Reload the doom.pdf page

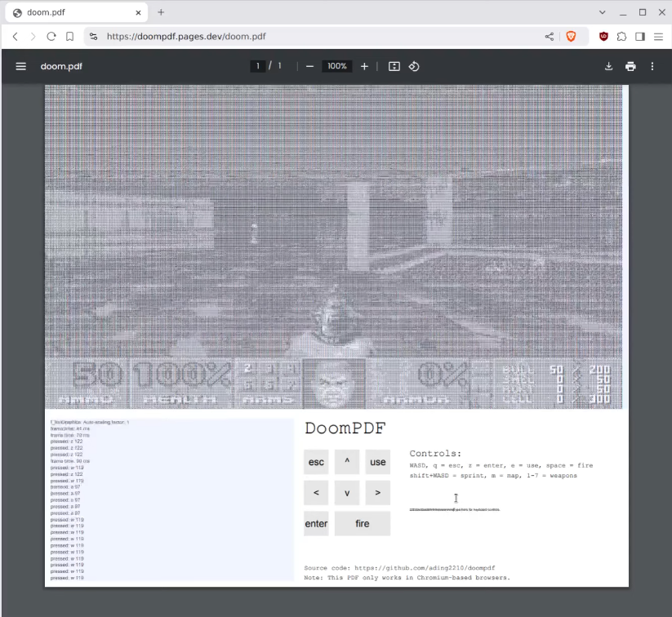(x=51, y=36)
